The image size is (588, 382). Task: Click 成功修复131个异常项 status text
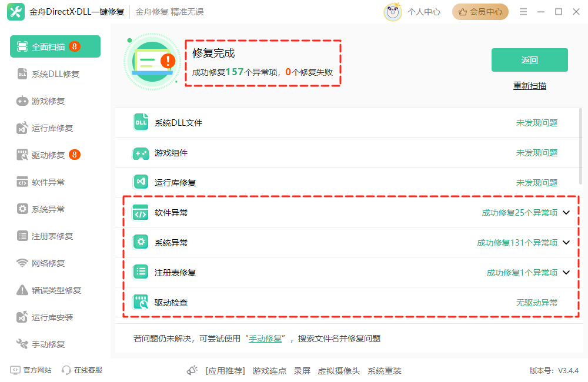[x=517, y=243]
